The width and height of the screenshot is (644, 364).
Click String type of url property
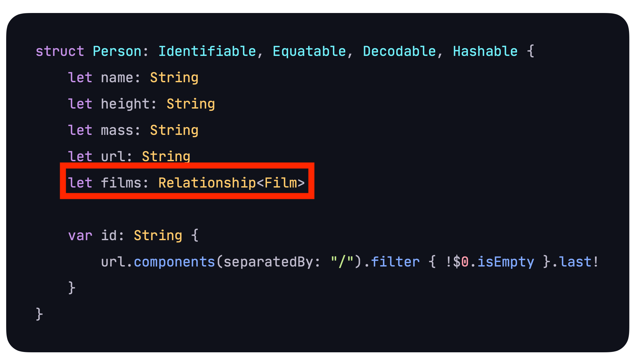pyautogui.click(x=166, y=157)
